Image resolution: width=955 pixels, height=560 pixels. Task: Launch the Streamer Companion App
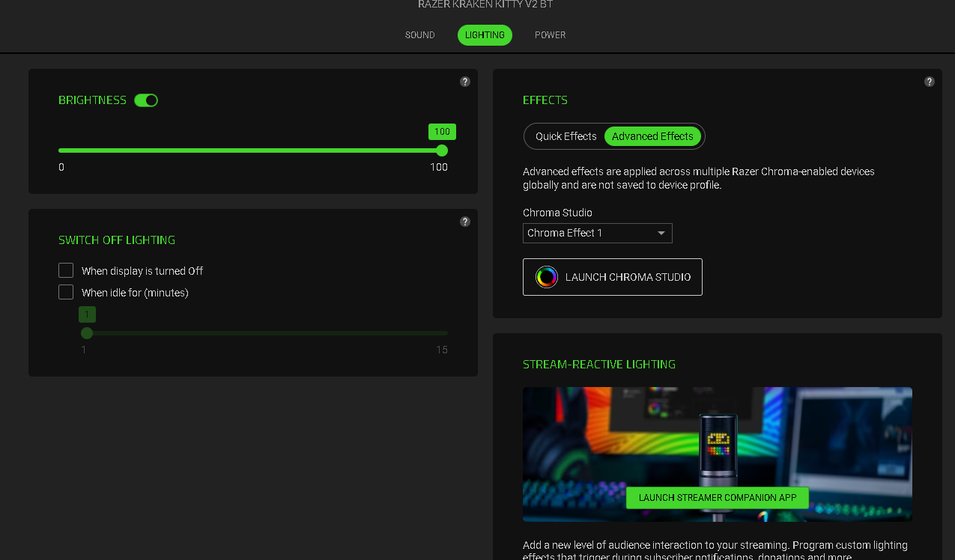coord(717,498)
